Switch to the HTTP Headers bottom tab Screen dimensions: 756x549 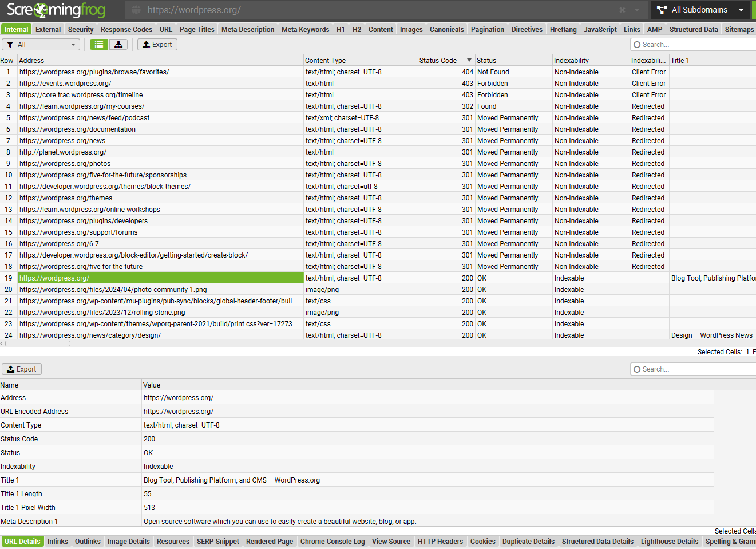tap(440, 542)
